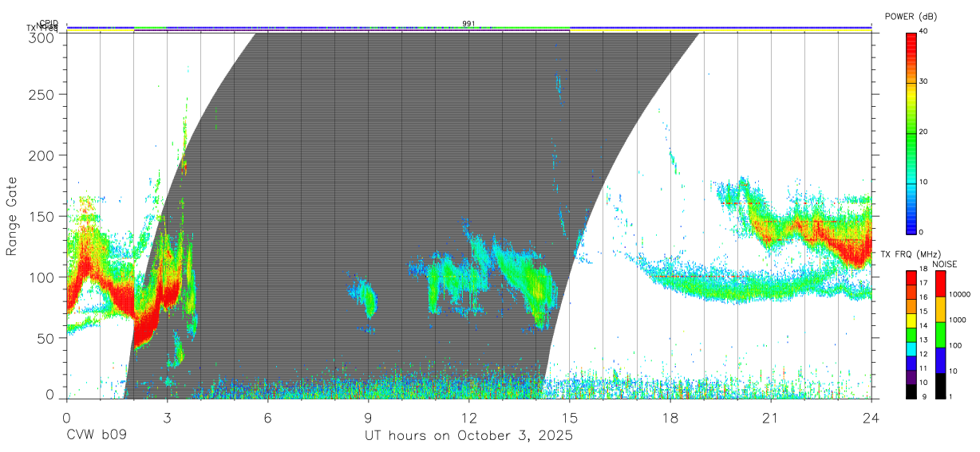
Task: Click the NOISE legend title
Action: (944, 264)
